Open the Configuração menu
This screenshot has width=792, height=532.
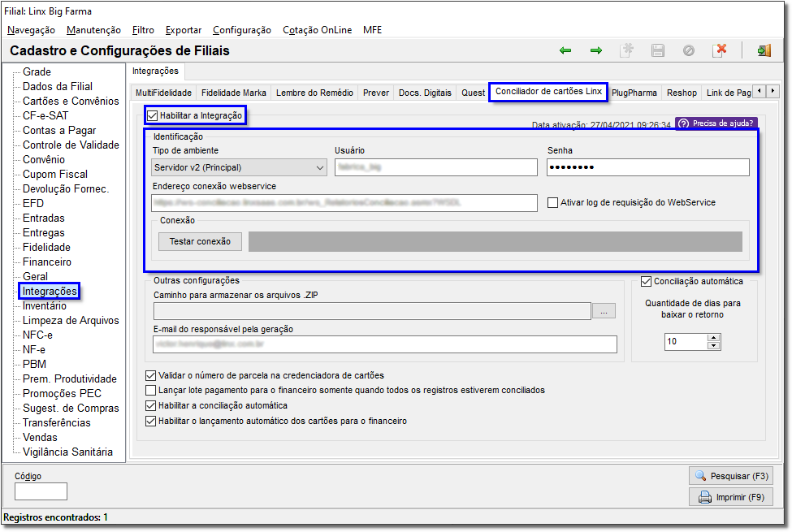point(242,30)
